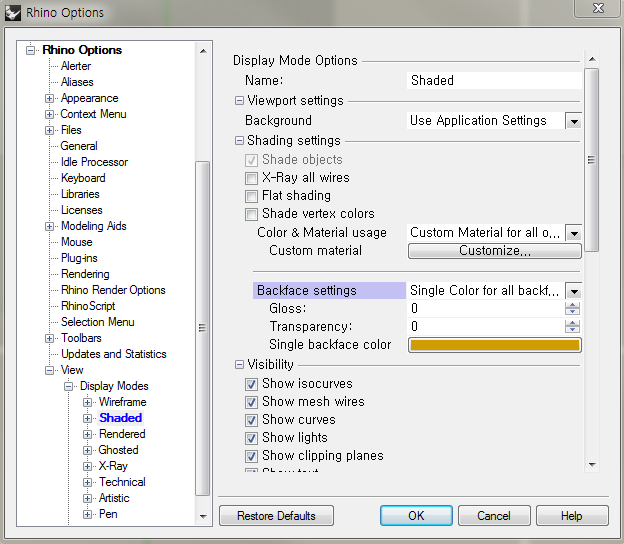Select Aliases in options tree

point(77,82)
